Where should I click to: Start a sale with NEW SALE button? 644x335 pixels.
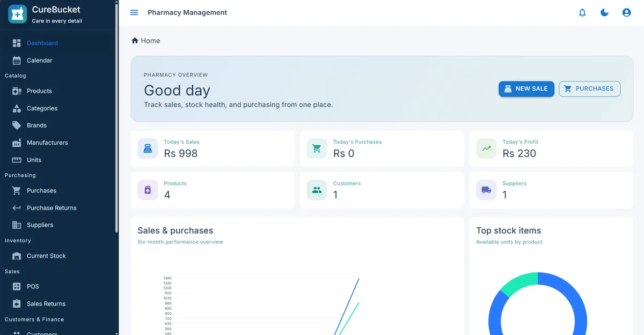pyautogui.click(x=526, y=89)
